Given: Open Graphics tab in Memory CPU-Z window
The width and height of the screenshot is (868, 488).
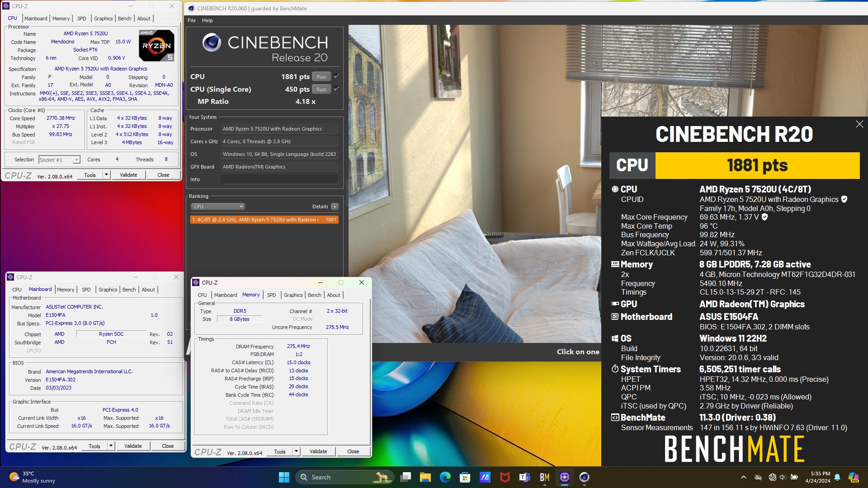Looking at the screenshot, I should tap(293, 295).
